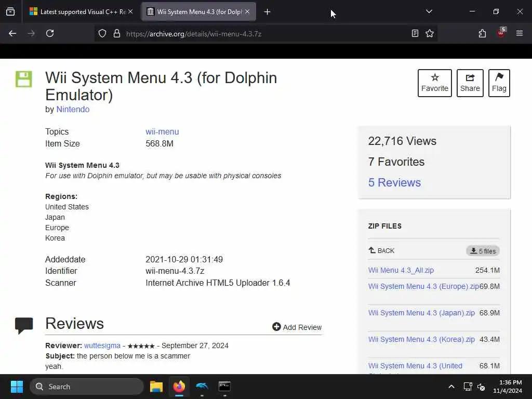The image size is (532, 399).
Task: Open the Nintendo creator link
Action: coord(73,109)
